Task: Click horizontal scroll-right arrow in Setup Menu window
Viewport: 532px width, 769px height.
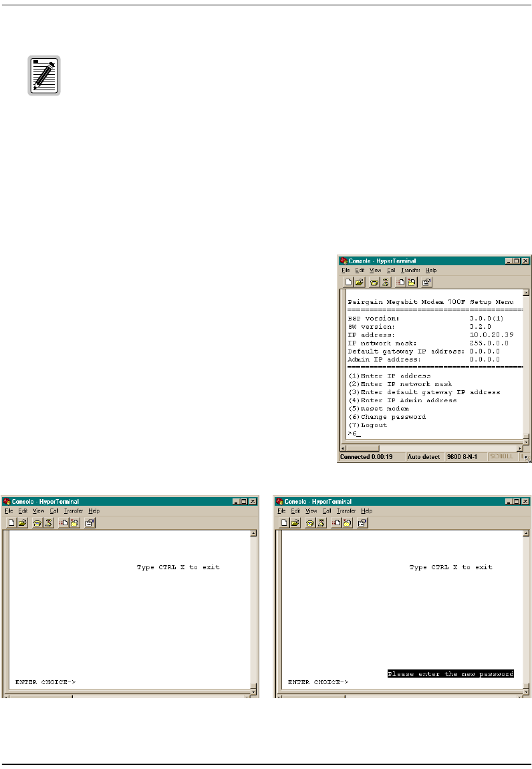Action: pos(520,448)
